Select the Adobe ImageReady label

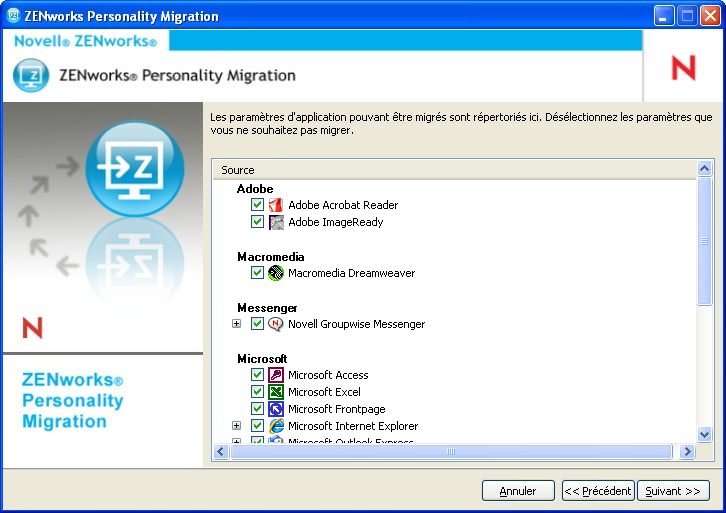(336, 222)
